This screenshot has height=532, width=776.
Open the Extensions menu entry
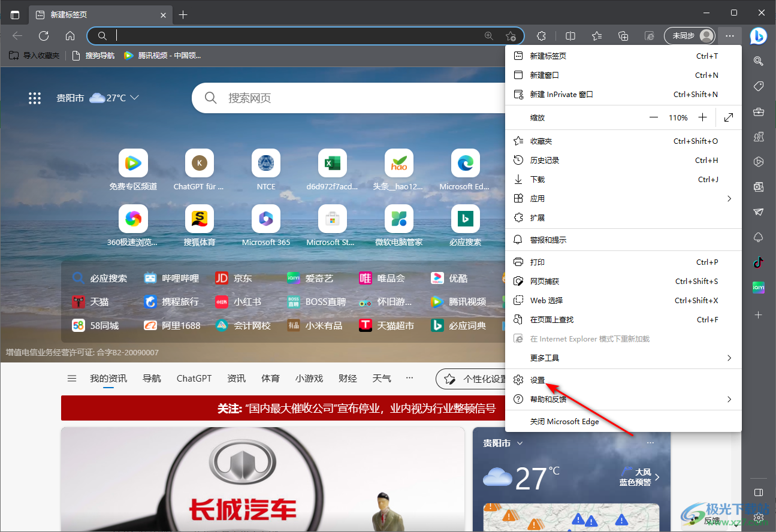coord(623,217)
